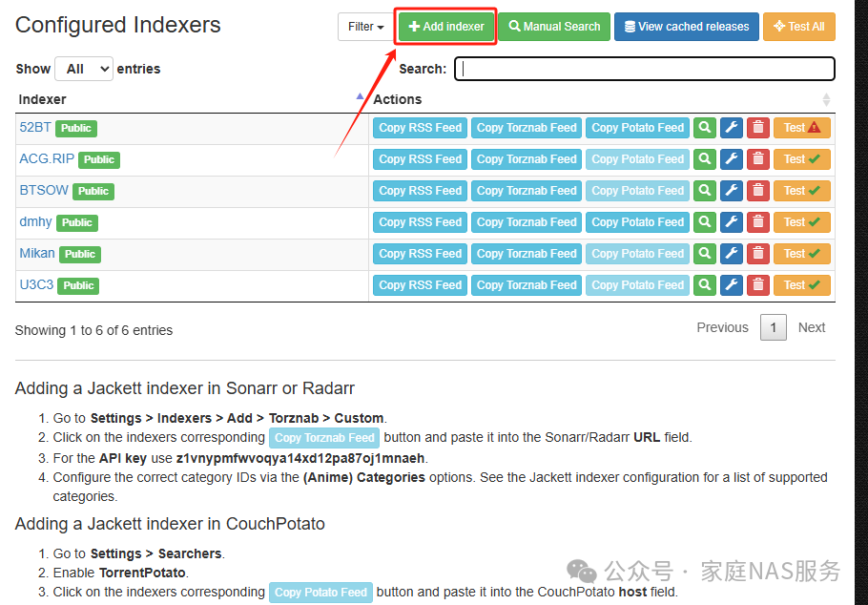Open wrench settings for Mikan
Image resolution: width=868 pixels, height=605 pixels.
tap(732, 253)
